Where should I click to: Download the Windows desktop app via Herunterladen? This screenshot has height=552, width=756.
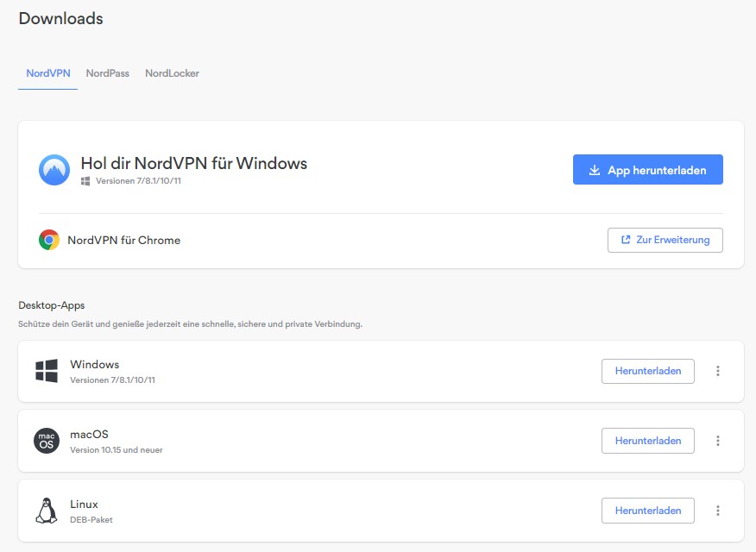coord(648,371)
